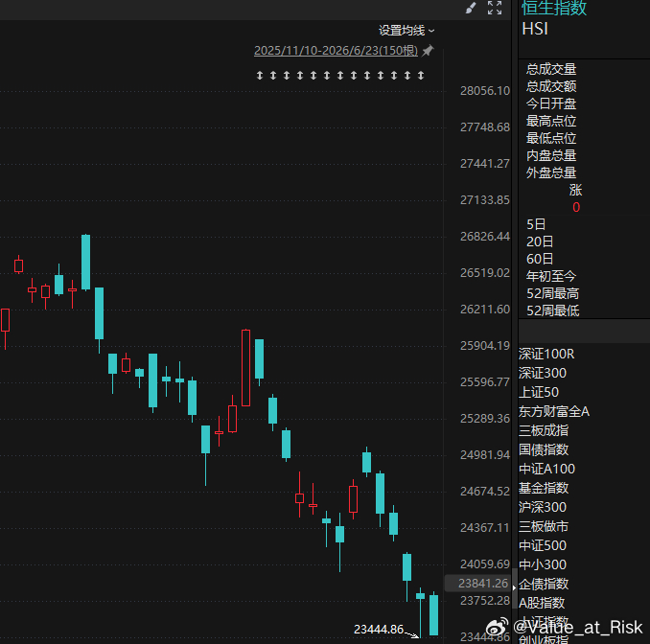Open the 设置均线 dropdown
Image resolution: width=650 pixels, height=644 pixels.
coord(406,31)
